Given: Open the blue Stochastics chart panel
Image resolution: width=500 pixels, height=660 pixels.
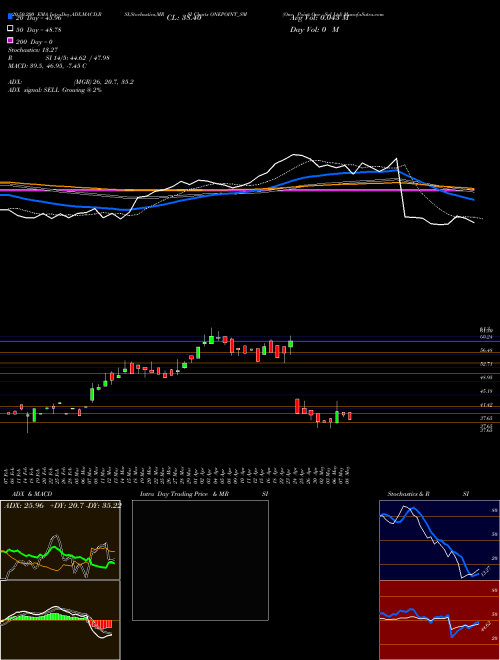Looking at the screenshot, I should [x=439, y=540].
